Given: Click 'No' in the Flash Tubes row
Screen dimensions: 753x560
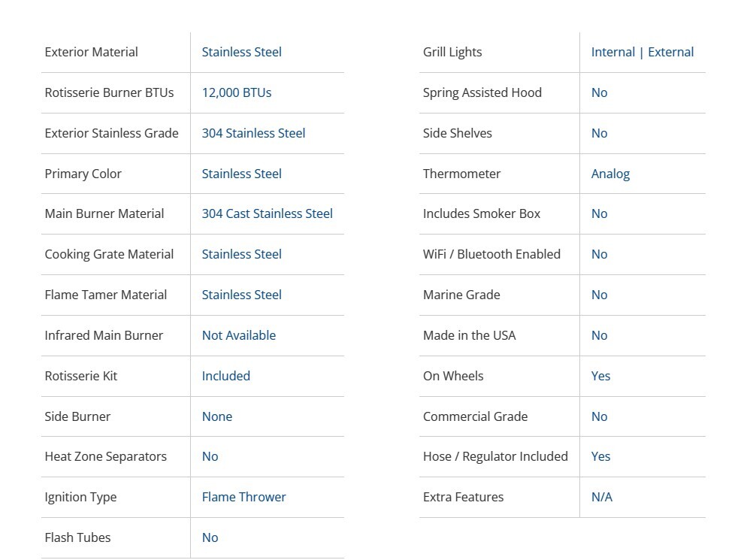Looking at the screenshot, I should click(210, 537).
